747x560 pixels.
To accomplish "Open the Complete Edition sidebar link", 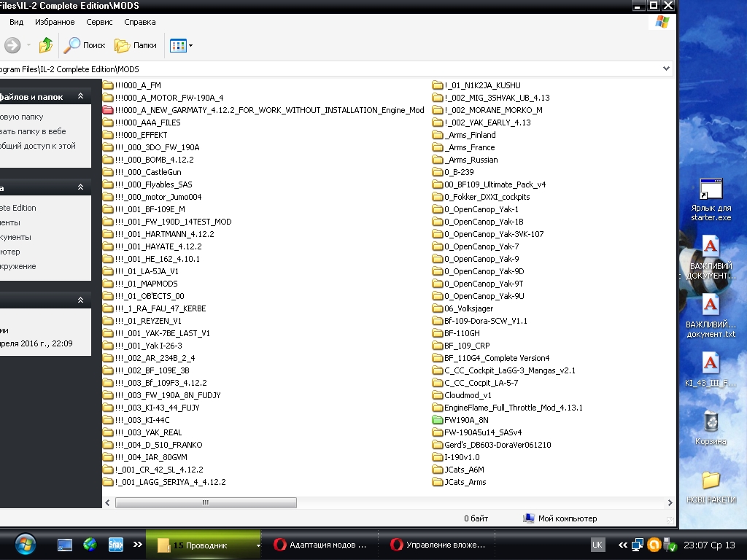I will coord(18,208).
